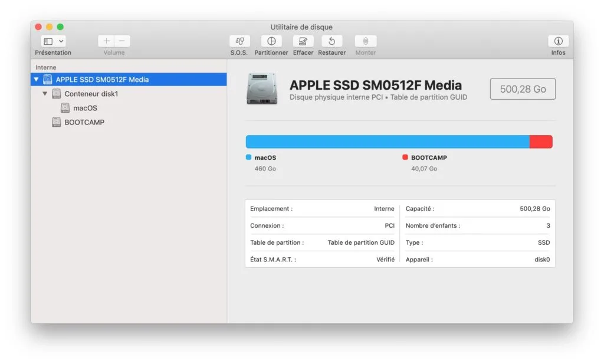
Task: Click the Nombre d'enfants value 3
Action: click(x=548, y=225)
